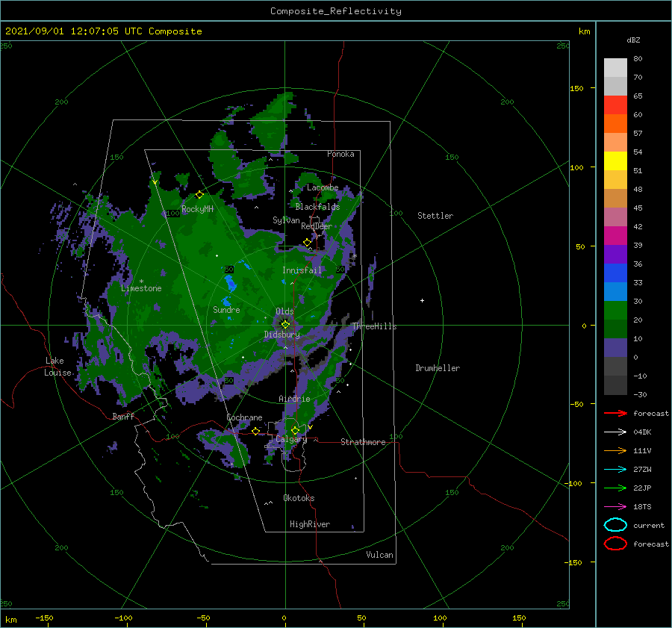Click the Calgary city label
Viewport: 672px width, 628px height.
pos(291,439)
